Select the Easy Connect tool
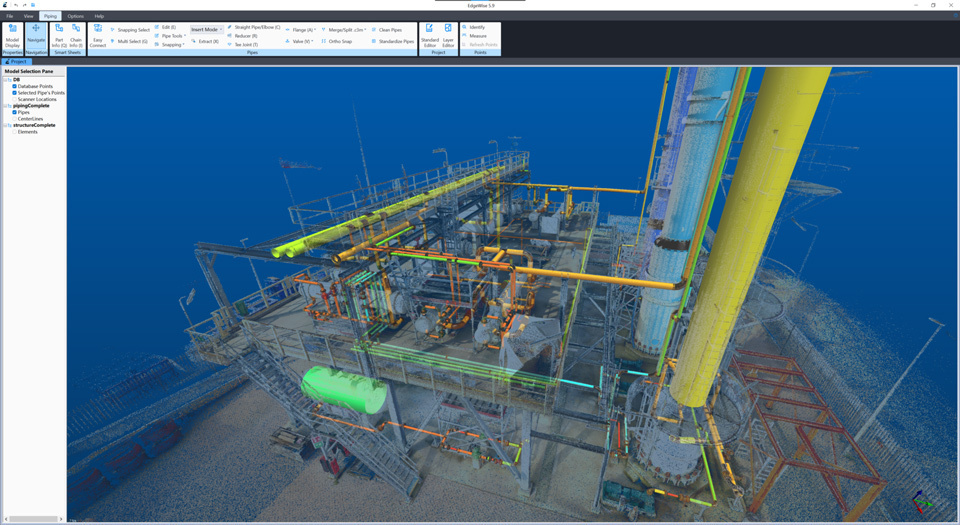The height and width of the screenshot is (525, 960). point(97,35)
